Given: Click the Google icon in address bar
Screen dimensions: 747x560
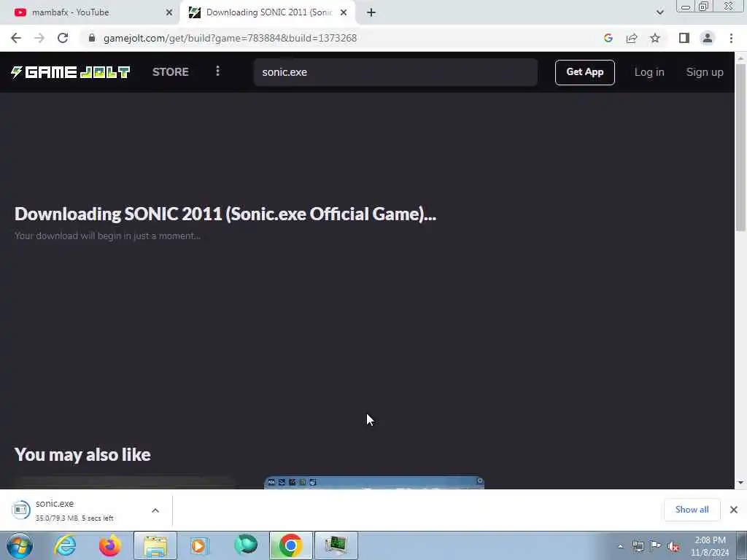Looking at the screenshot, I should pos(608,38).
